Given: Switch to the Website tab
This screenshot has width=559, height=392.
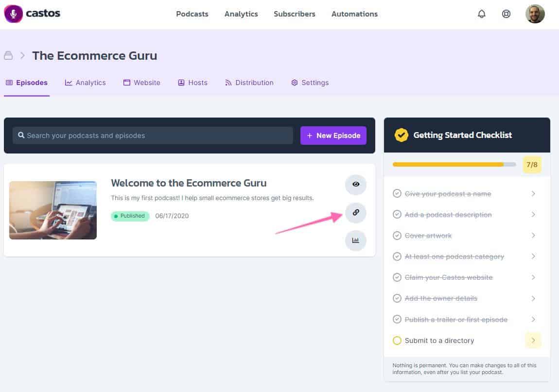Looking at the screenshot, I should coord(141,83).
